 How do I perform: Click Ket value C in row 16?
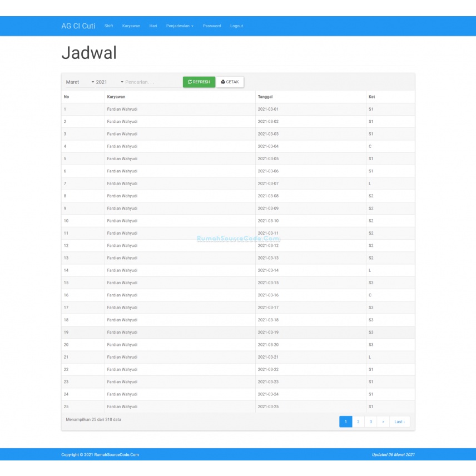[x=370, y=295]
